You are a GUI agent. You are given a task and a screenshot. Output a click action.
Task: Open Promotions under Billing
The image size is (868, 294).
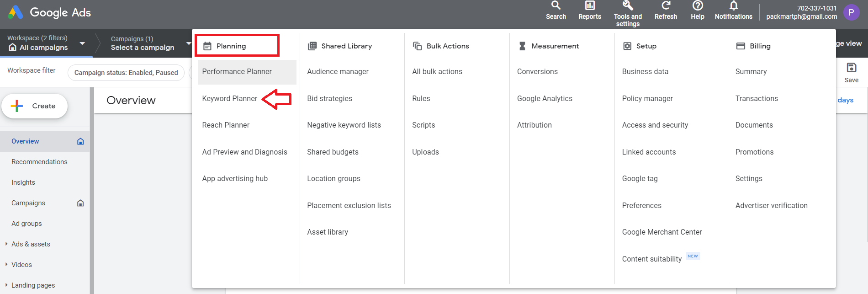(754, 152)
